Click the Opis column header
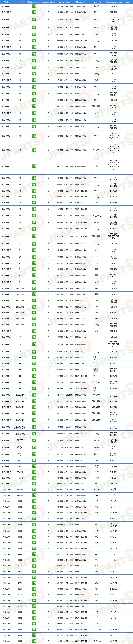This screenshot has width=133, height=644. (128, 2)
